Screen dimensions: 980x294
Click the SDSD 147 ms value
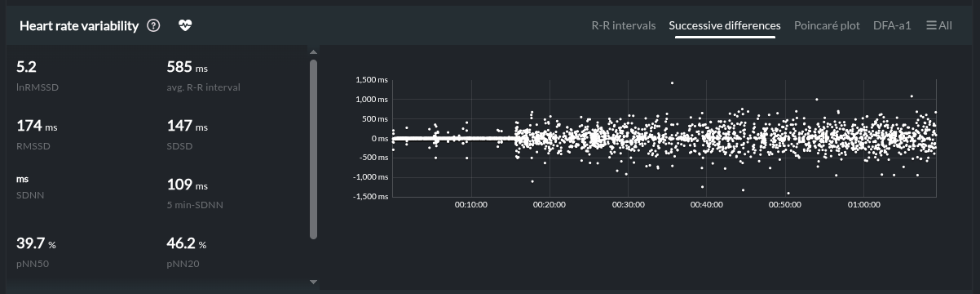(188, 126)
